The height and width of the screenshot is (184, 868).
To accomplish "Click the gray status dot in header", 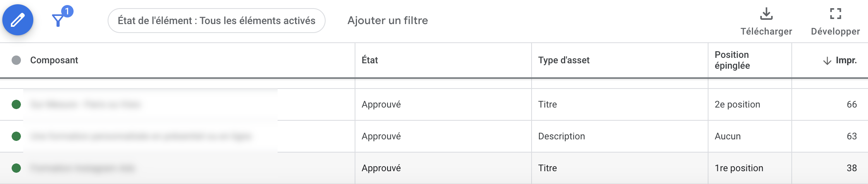I will (16, 60).
